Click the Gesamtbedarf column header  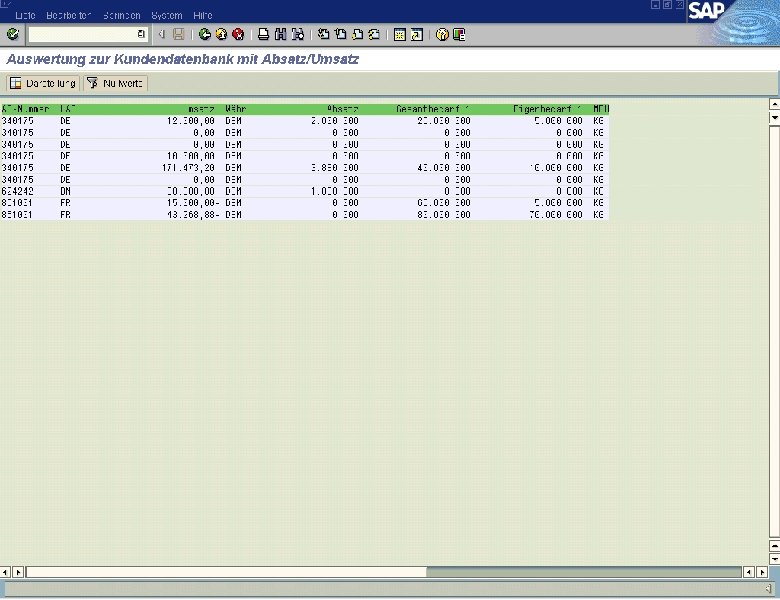[x=432, y=108]
